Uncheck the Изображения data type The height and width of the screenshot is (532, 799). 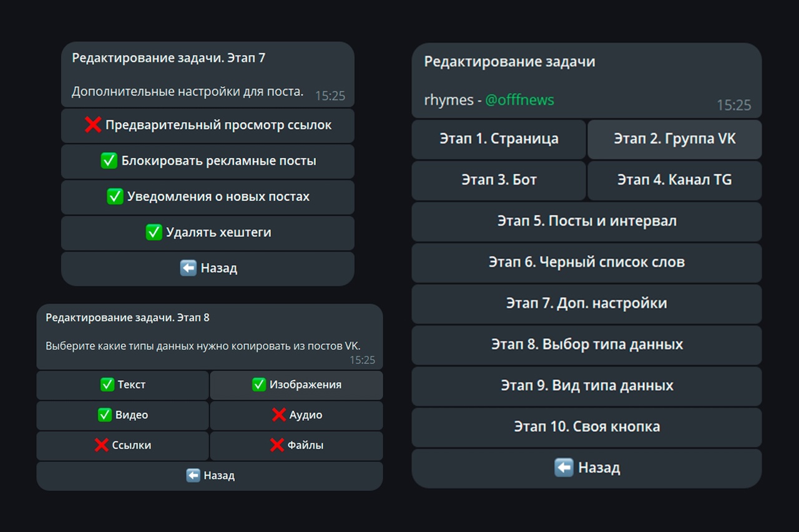(x=297, y=385)
